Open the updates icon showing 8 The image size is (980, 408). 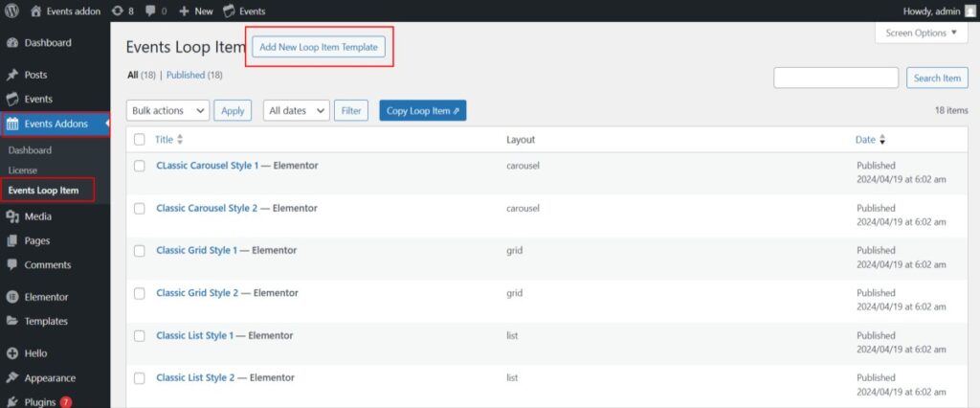coord(122,11)
